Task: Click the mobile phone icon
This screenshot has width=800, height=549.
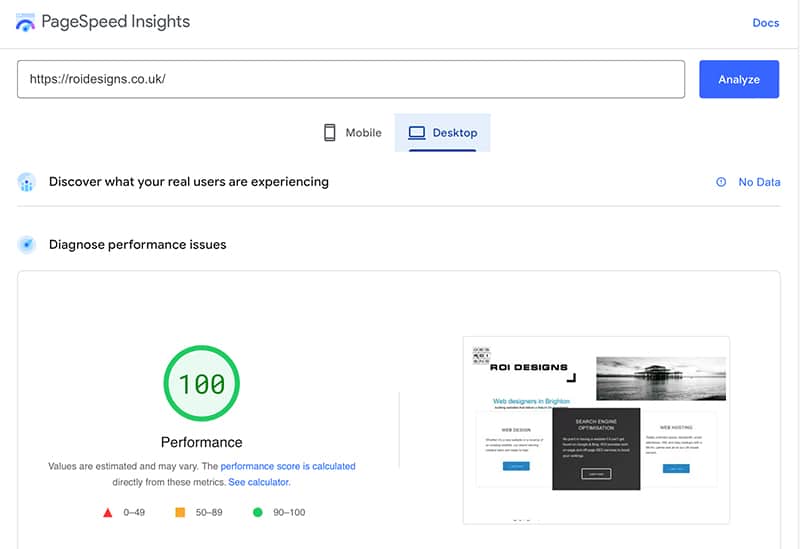Action: point(330,133)
